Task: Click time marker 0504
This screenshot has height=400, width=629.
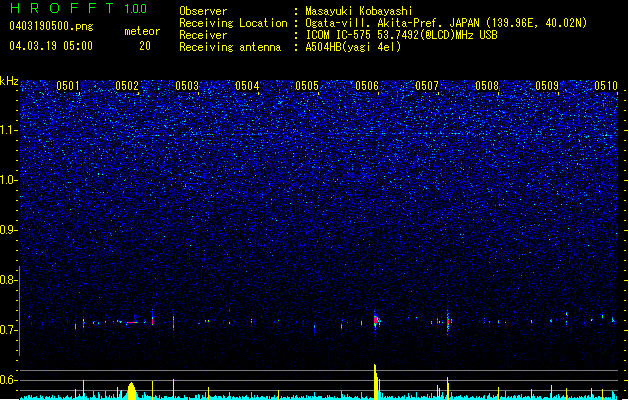Action: click(x=247, y=85)
